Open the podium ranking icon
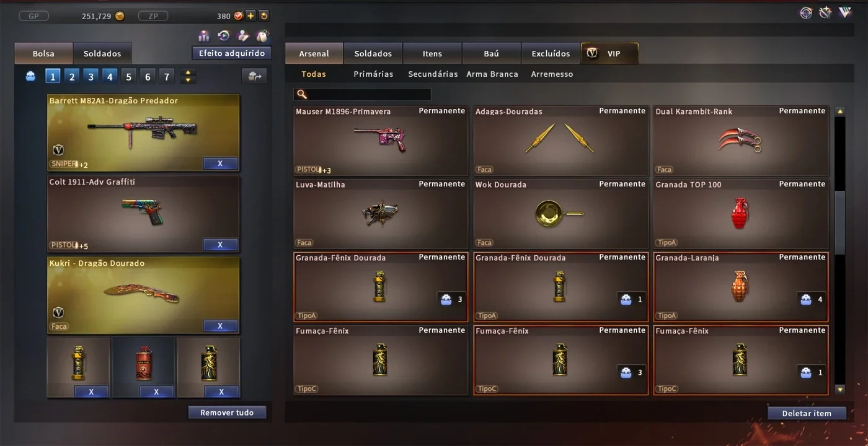 point(204,36)
